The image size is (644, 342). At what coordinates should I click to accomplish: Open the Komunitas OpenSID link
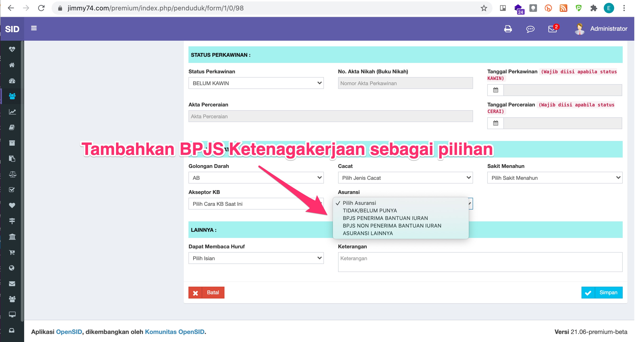click(x=175, y=332)
